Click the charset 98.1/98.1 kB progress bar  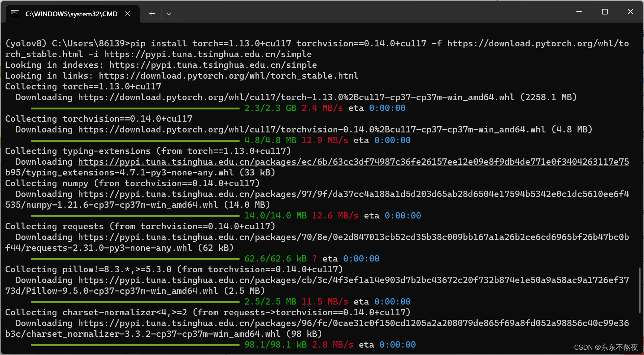pos(135,345)
